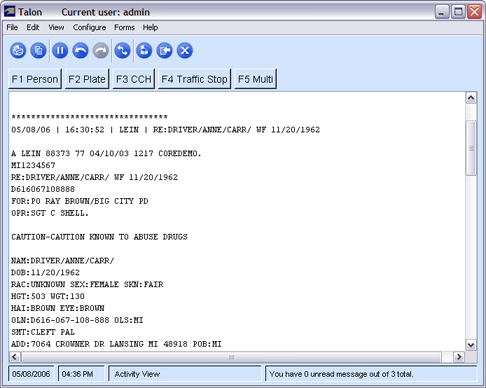The width and height of the screenshot is (486, 388).
Task: Open the Help menu
Action: pos(150,27)
